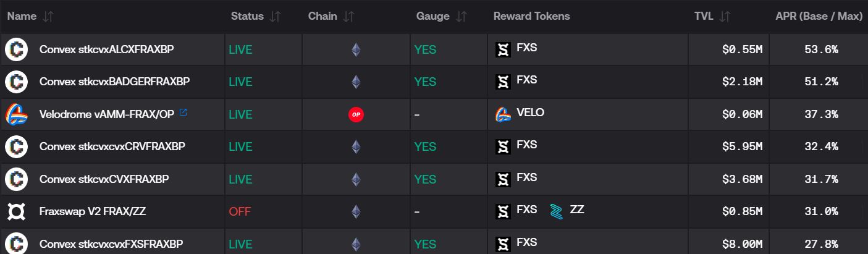This screenshot has width=868, height=254.
Task: Sort table by Name column arrows
Action: coord(48,17)
